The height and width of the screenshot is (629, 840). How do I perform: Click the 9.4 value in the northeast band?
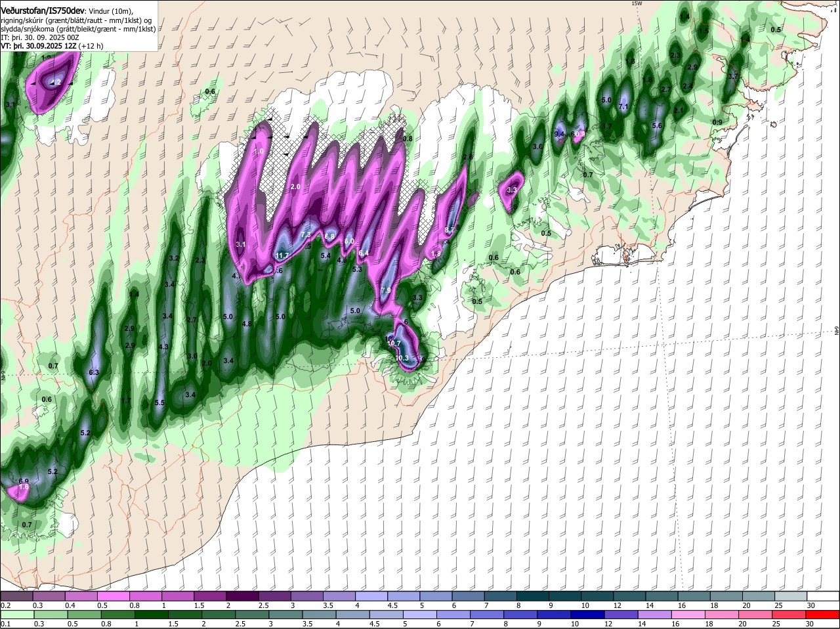560,134
